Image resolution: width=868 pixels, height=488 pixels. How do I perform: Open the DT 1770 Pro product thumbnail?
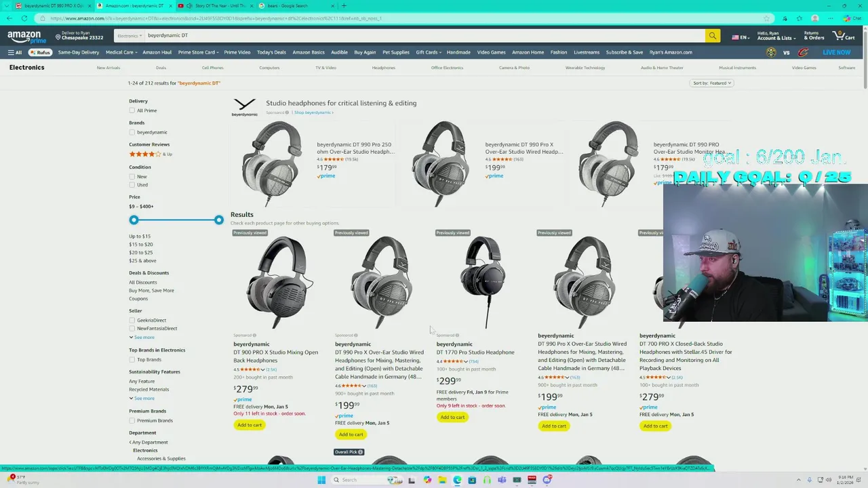click(x=482, y=281)
